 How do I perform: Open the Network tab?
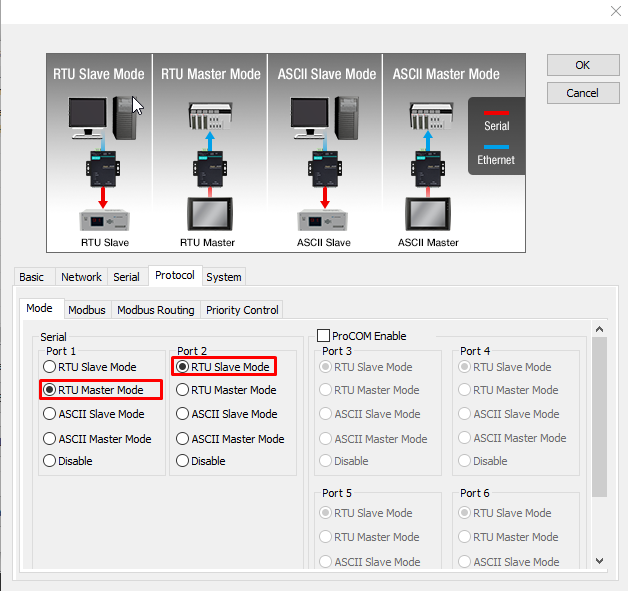[81, 277]
